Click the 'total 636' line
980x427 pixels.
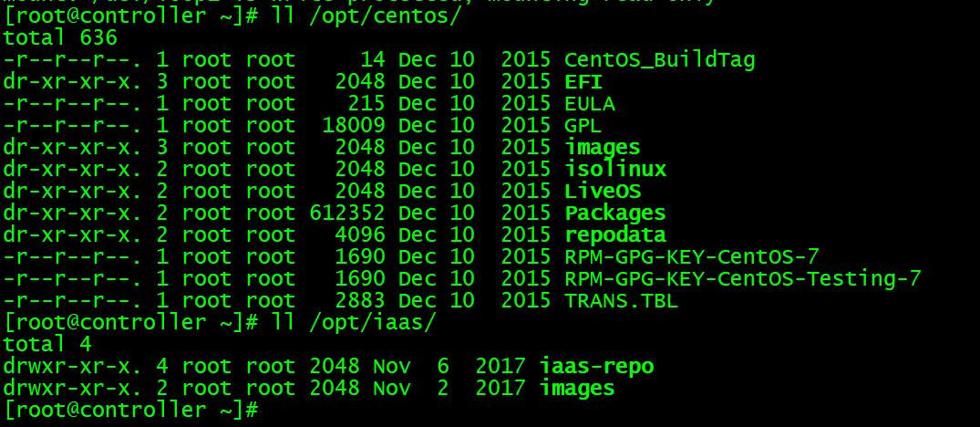point(60,38)
